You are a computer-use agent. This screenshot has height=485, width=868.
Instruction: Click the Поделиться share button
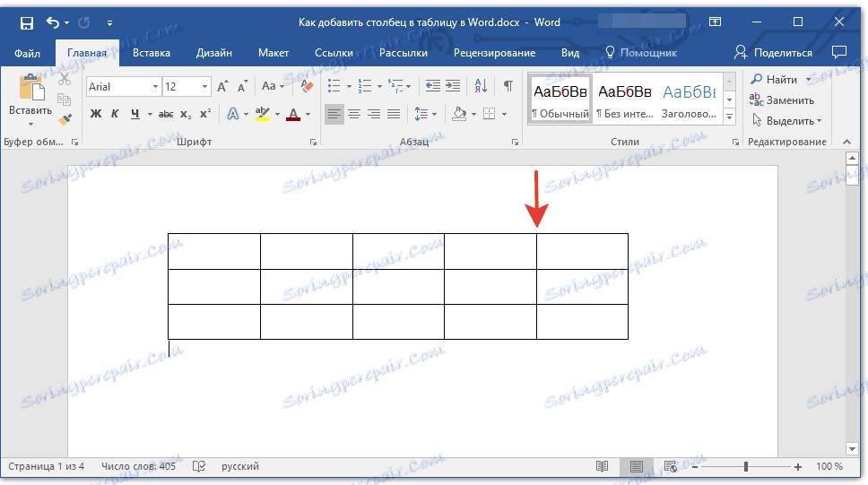click(x=773, y=53)
